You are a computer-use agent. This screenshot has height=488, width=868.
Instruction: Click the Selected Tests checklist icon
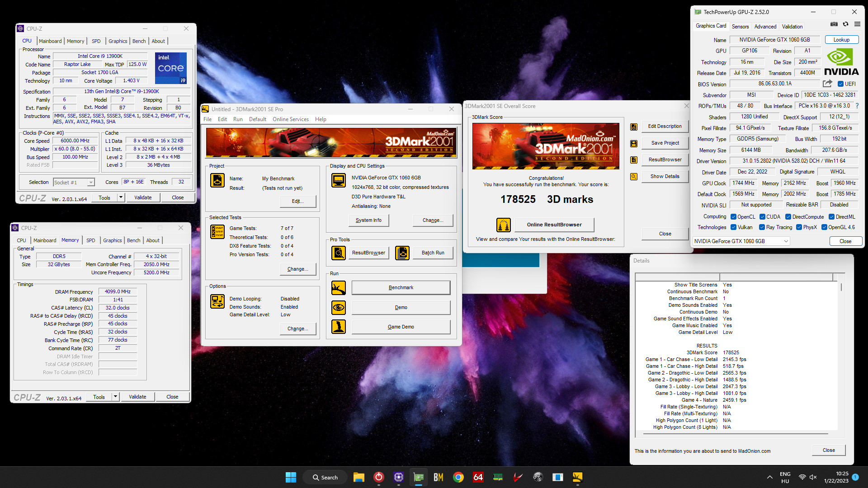pyautogui.click(x=217, y=232)
